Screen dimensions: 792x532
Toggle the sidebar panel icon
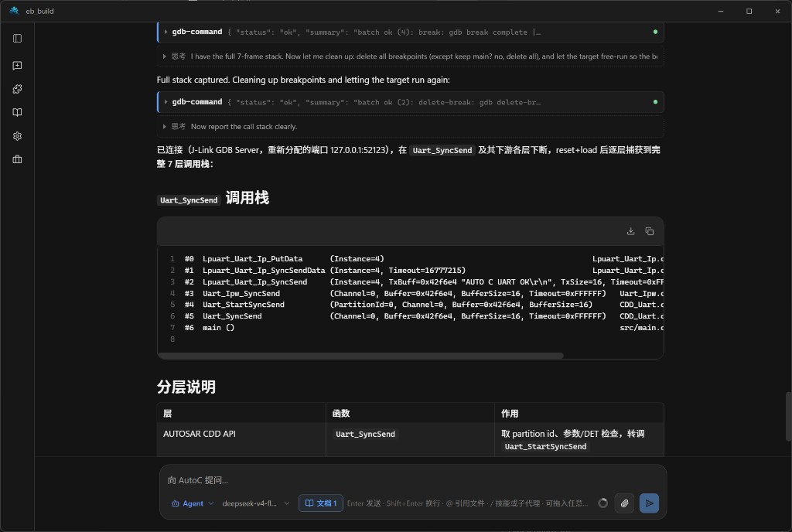tap(17, 39)
